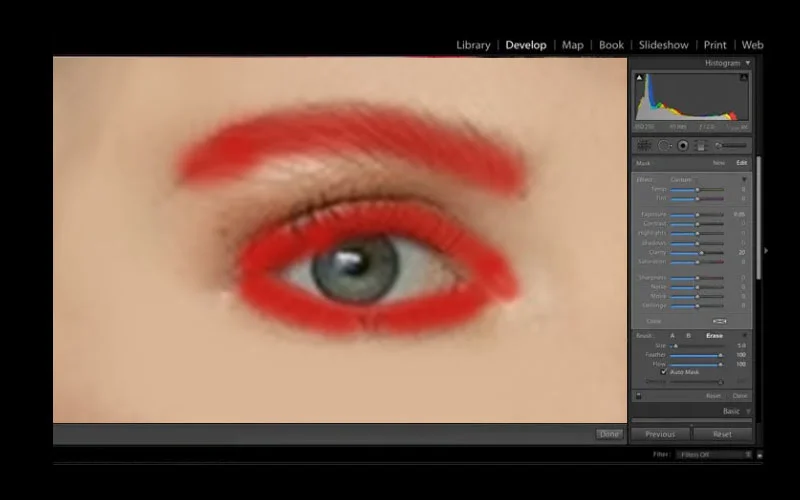This screenshot has height=500, width=800.
Task: Select the Red Eye Correction tool icon
Action: coord(683,146)
